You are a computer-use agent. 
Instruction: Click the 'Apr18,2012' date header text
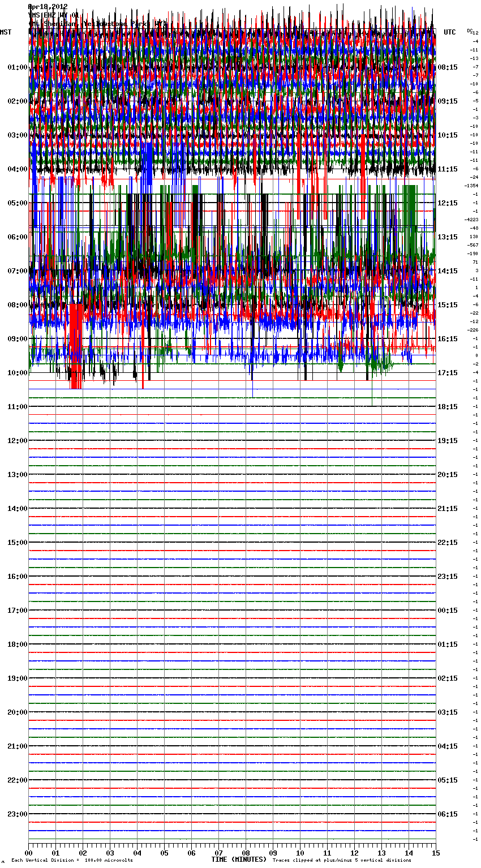[x=48, y=7]
